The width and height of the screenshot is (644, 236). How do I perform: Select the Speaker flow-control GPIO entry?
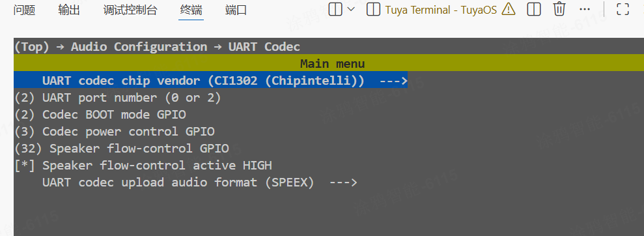(122, 149)
